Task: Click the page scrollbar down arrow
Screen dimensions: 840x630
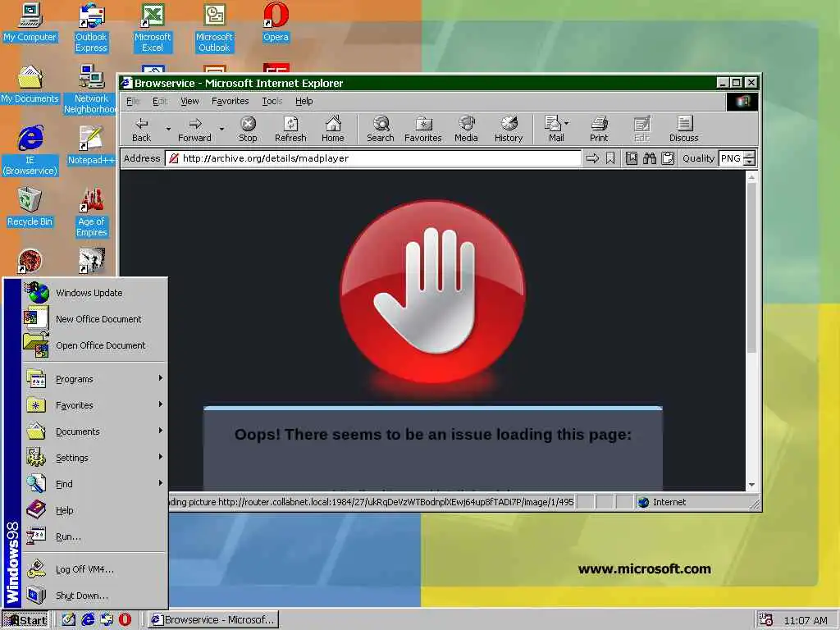Action: [751, 484]
